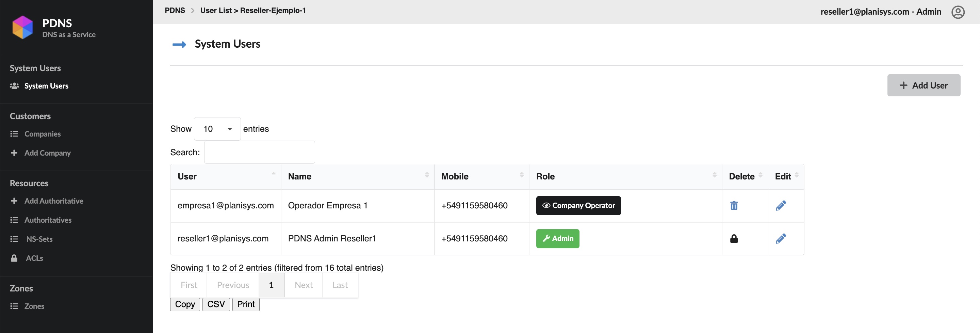Go to First pagination page
The width and height of the screenshot is (980, 333).
click(x=189, y=285)
